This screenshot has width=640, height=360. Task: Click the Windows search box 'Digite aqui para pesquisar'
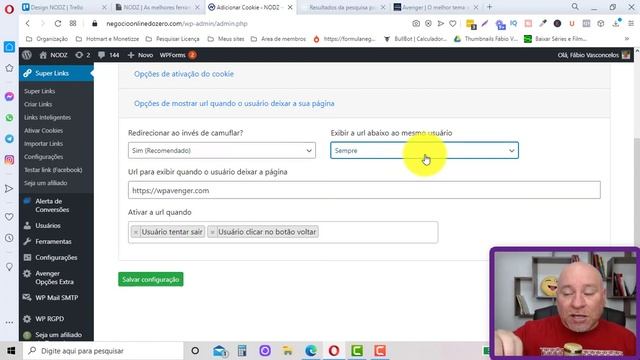pyautogui.click(x=103, y=351)
